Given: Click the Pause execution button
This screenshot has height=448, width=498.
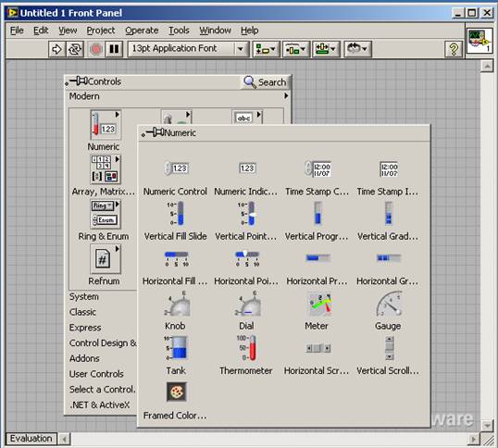Looking at the screenshot, I should coord(114,49).
